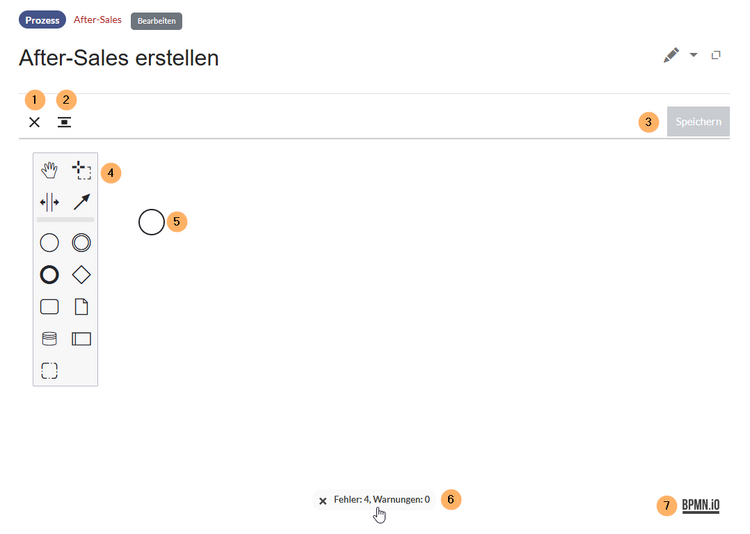Activate the hand tool in palette
Viewport: 750px width, 534px height.
[x=49, y=171]
